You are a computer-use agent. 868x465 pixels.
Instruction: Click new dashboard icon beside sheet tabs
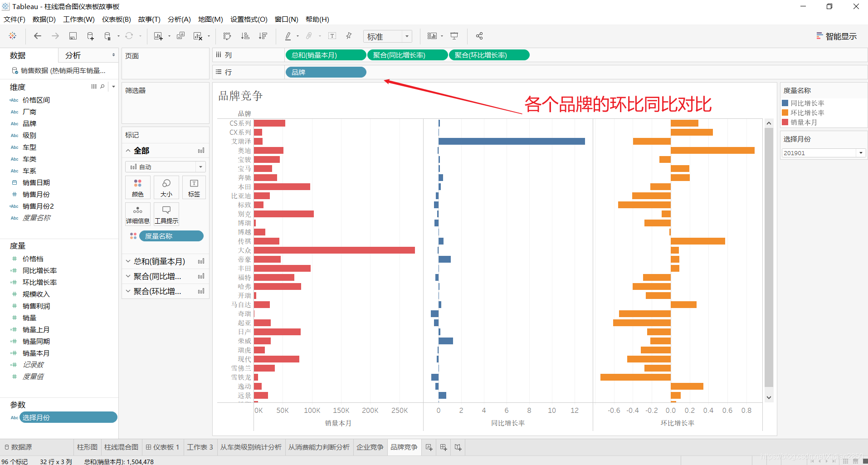[444, 447]
